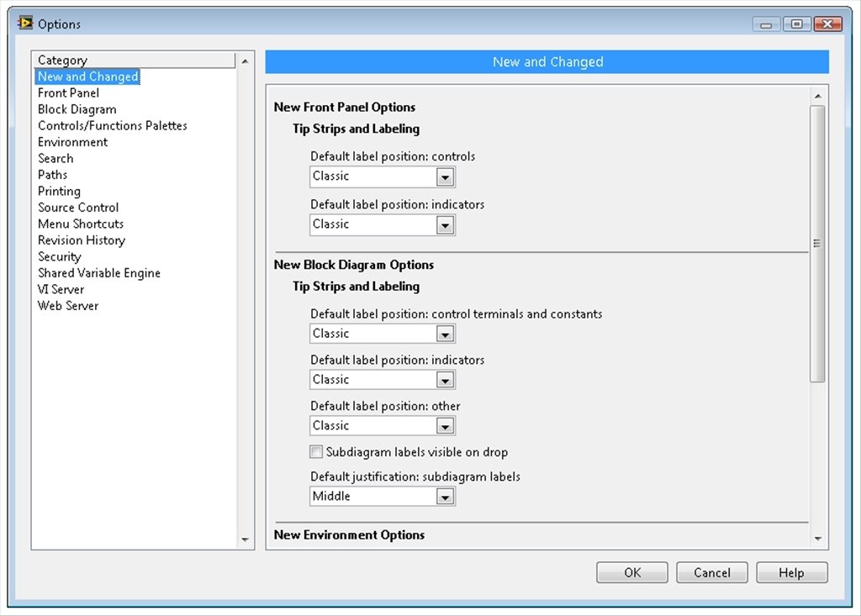The width and height of the screenshot is (861, 616).
Task: Open Default label position: other dropdown
Action: coord(383,425)
